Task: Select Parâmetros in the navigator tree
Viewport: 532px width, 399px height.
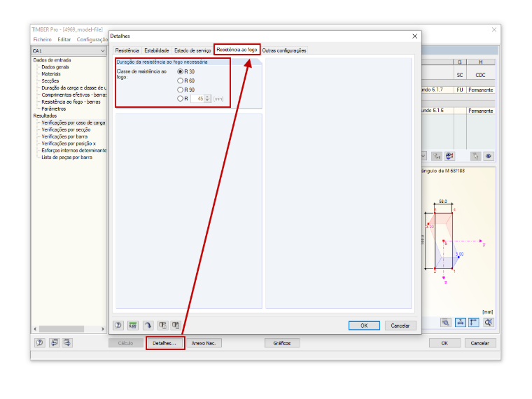Action: click(x=54, y=108)
